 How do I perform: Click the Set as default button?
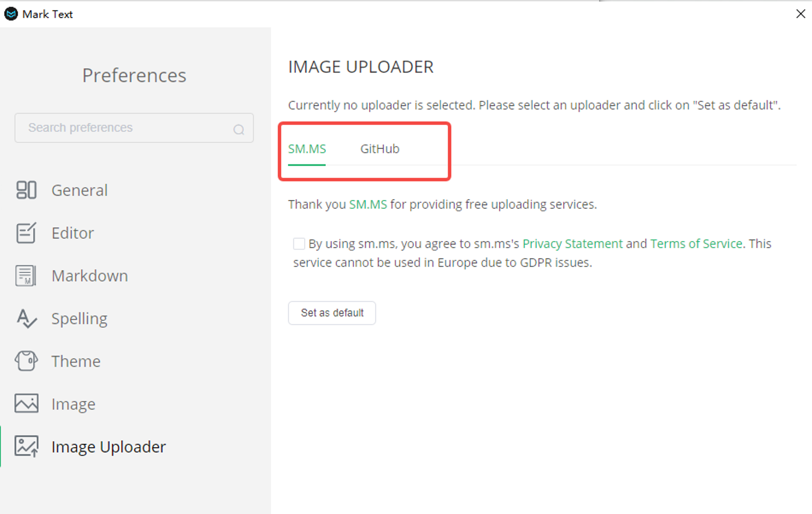coord(332,313)
